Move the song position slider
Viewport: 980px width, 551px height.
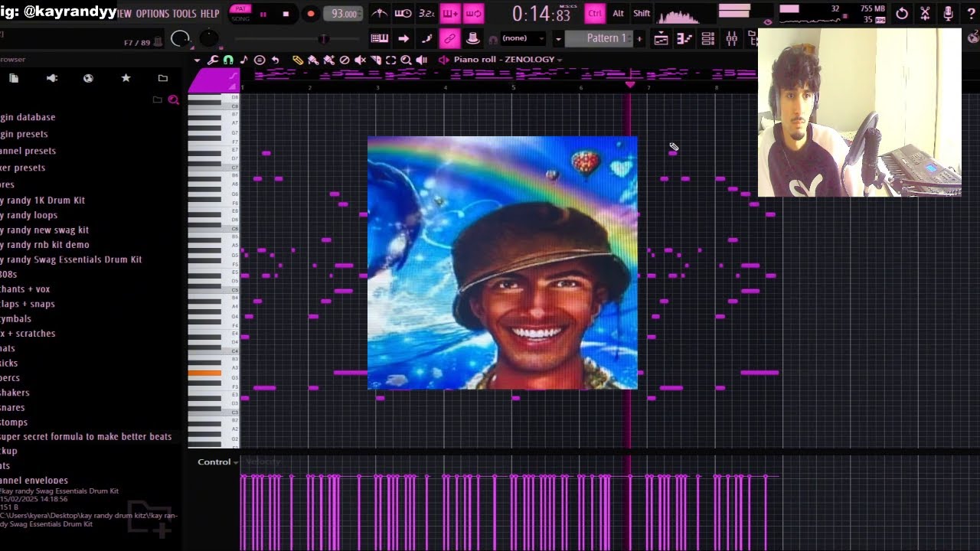point(323,38)
